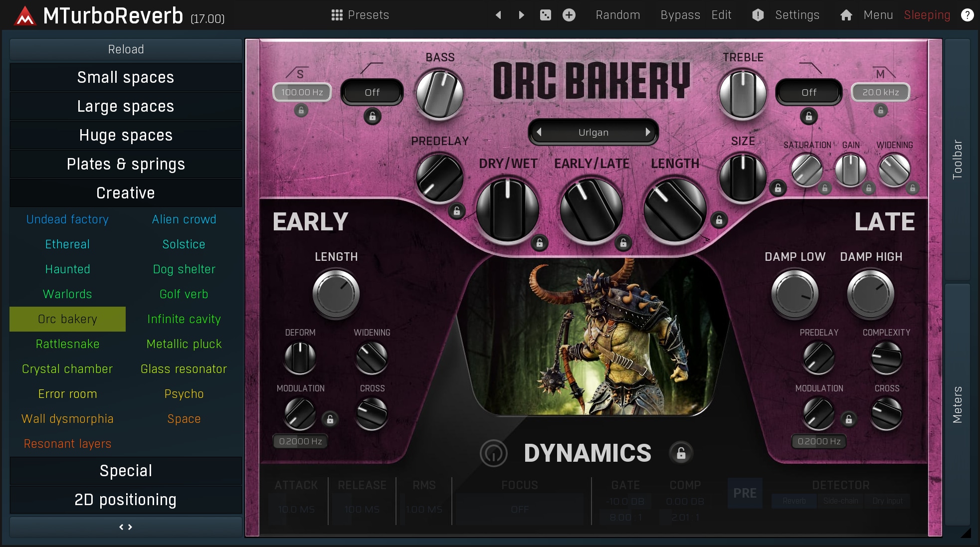Click the plus add preset icon

[x=569, y=15]
